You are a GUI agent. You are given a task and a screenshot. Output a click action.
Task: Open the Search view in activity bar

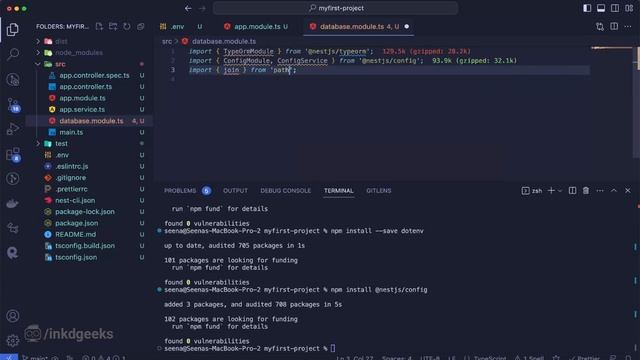[13, 54]
